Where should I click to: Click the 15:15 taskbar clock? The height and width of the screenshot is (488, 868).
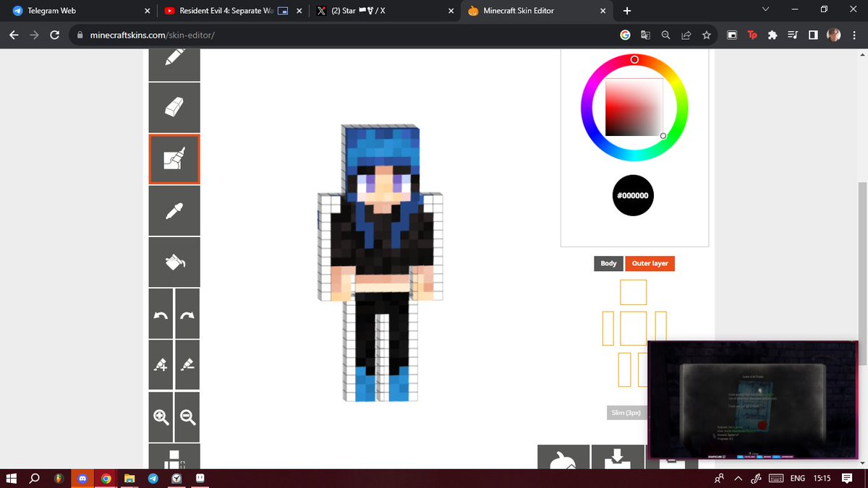coord(821,479)
